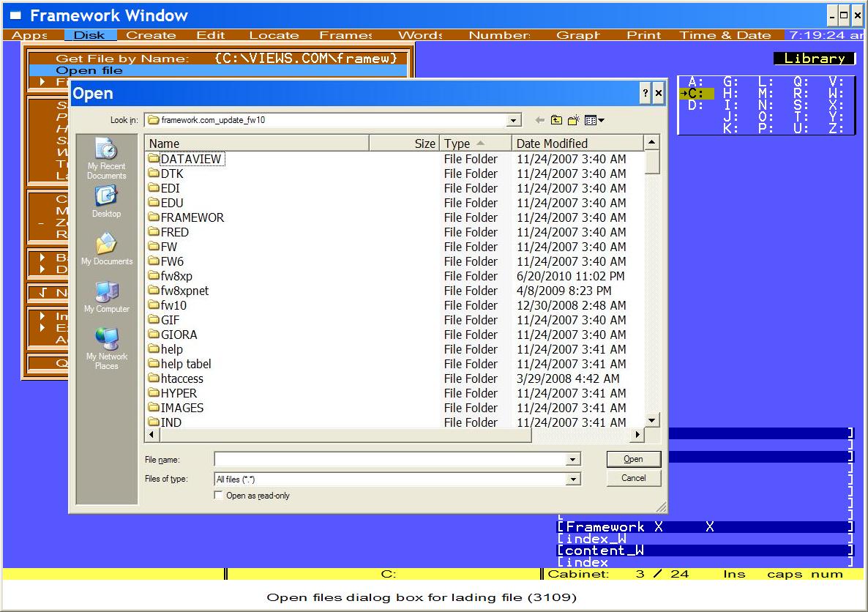Click the Help question mark button
Viewport: 868px width, 612px height.
click(x=645, y=93)
